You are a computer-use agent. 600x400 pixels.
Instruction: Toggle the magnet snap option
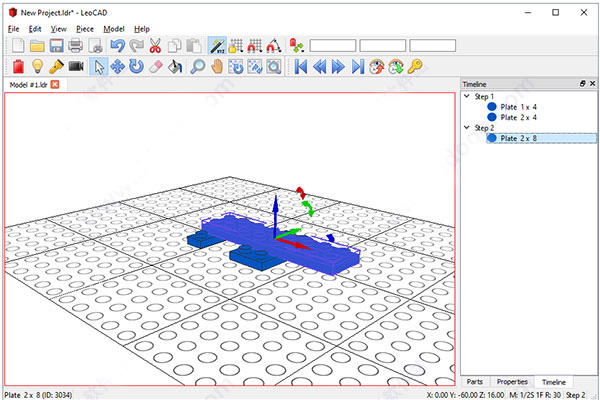256,46
